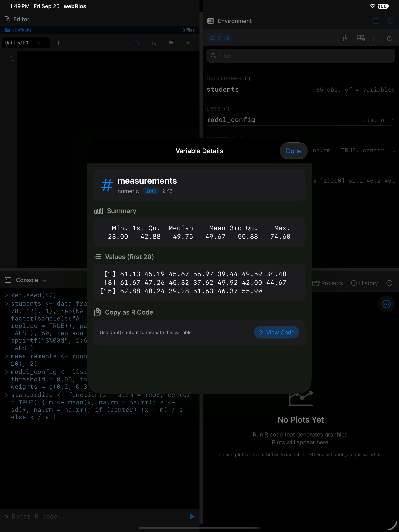Click the measurements variable hash icon

107,185
